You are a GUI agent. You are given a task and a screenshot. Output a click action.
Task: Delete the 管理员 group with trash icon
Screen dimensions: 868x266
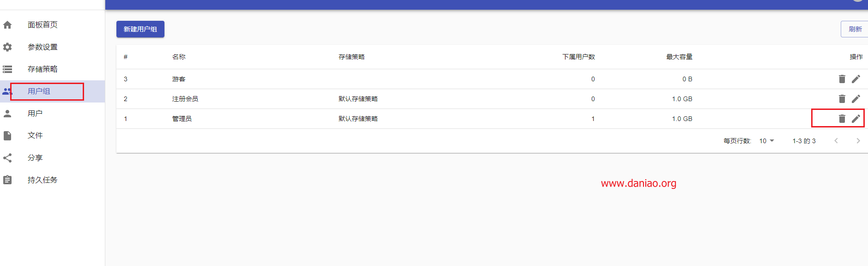click(x=842, y=119)
